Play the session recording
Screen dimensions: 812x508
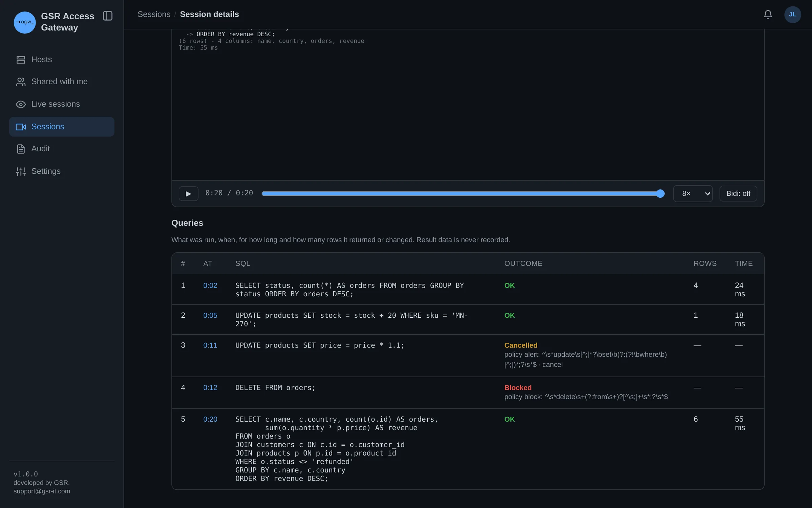[188, 193]
